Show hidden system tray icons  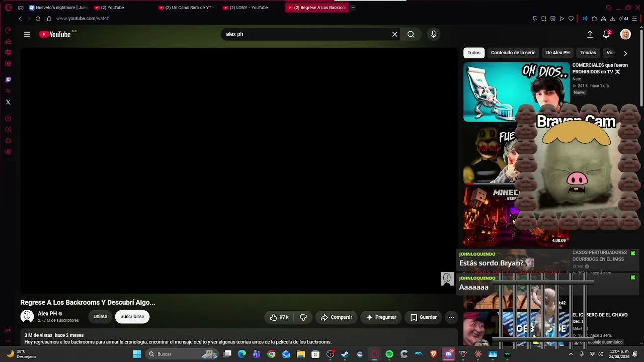[571, 354]
